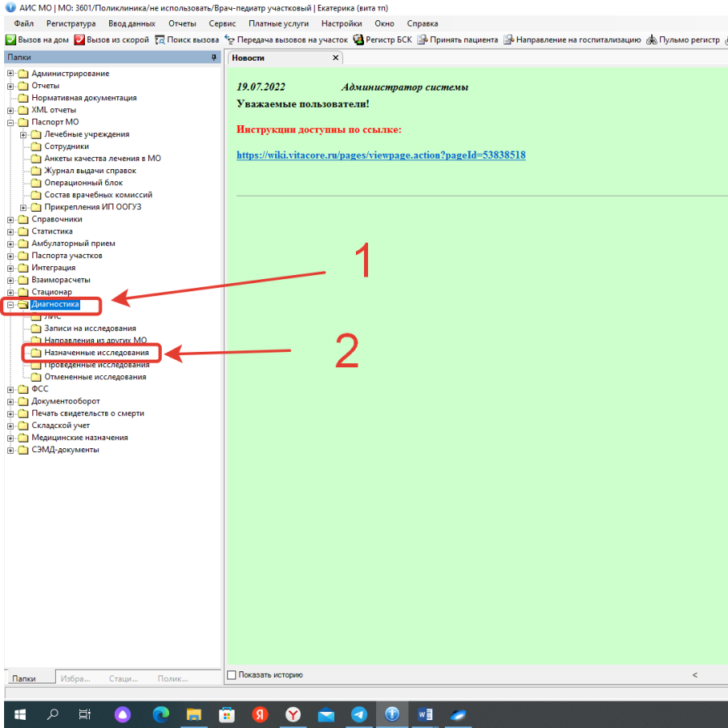Click the scroll-left arrow in news panel
Viewport: 728px width, 728px height.
click(695, 675)
